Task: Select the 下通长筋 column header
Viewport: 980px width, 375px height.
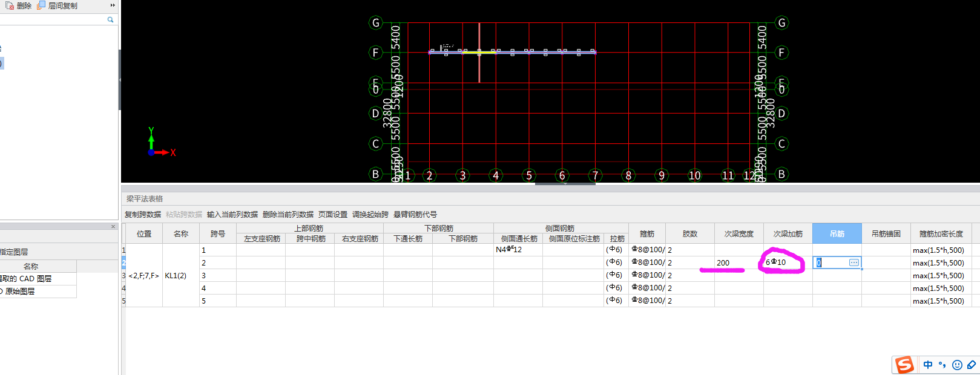Action: click(x=408, y=239)
